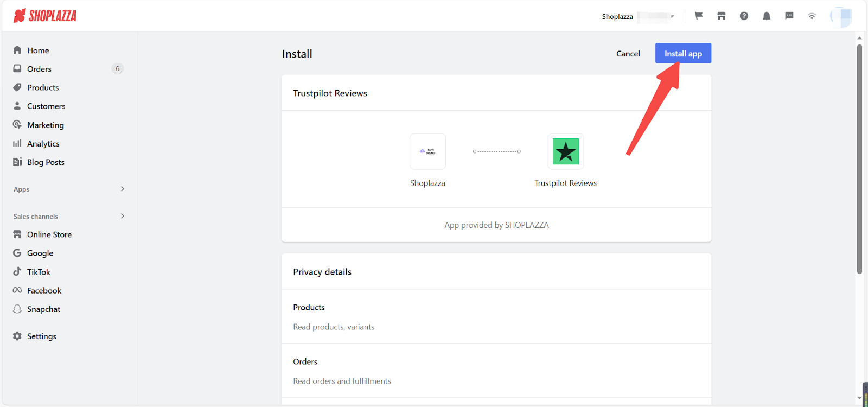The width and height of the screenshot is (868, 407).
Task: Open Settings in sidebar
Action: (42, 336)
